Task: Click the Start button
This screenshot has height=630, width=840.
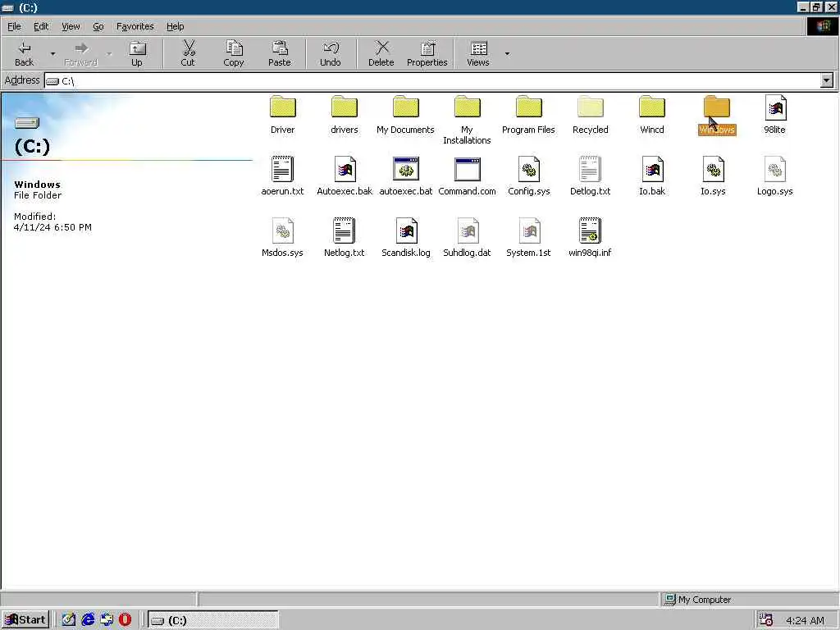Action: (25, 620)
